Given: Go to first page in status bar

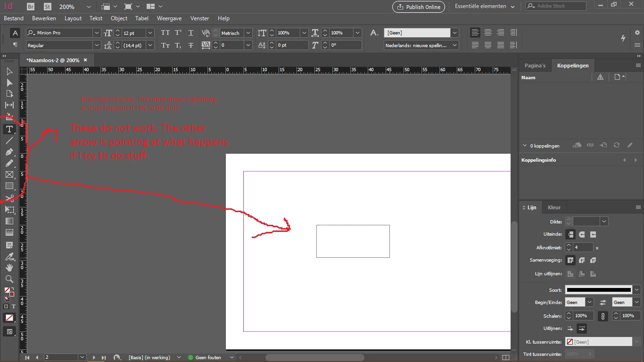Looking at the screenshot, I should click(27, 358).
